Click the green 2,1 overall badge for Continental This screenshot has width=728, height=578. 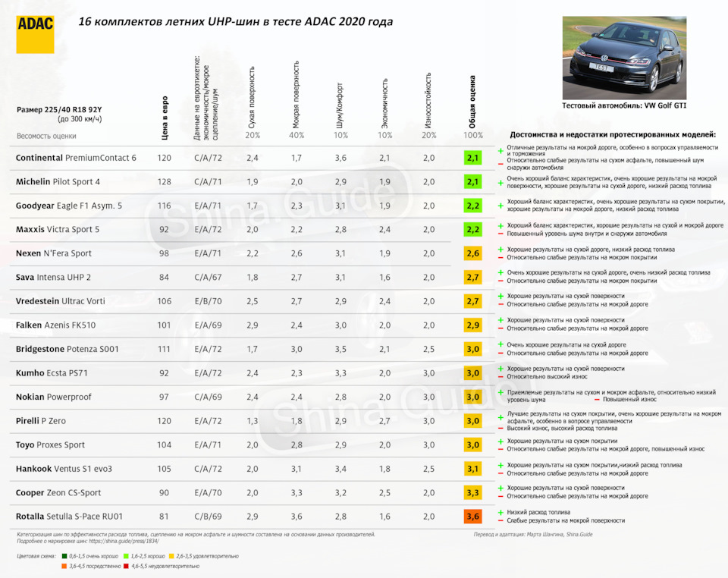(472, 157)
